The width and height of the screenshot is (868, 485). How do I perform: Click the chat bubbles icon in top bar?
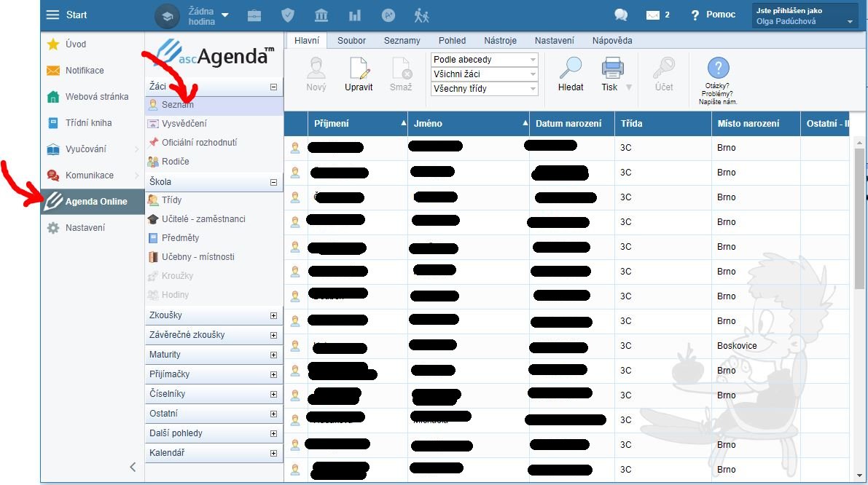coord(621,15)
